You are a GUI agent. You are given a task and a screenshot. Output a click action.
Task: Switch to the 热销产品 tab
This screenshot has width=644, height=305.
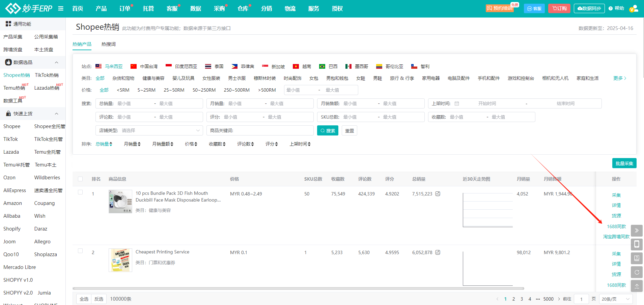82,44
